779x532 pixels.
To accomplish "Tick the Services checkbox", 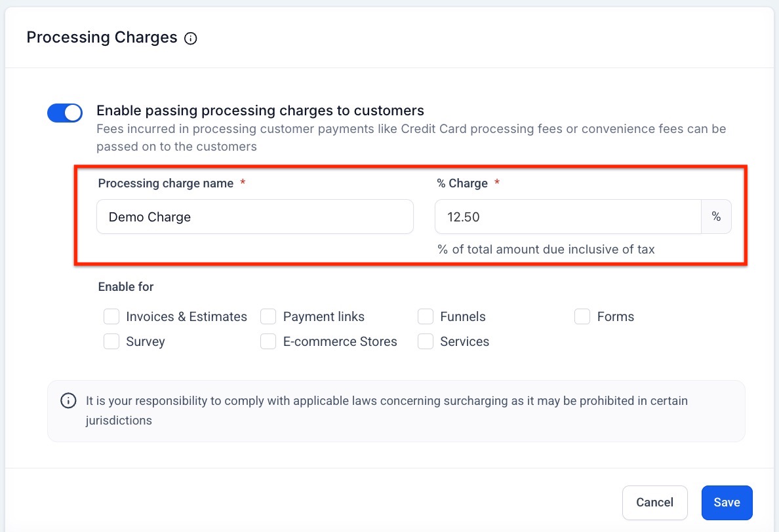I will tap(426, 341).
